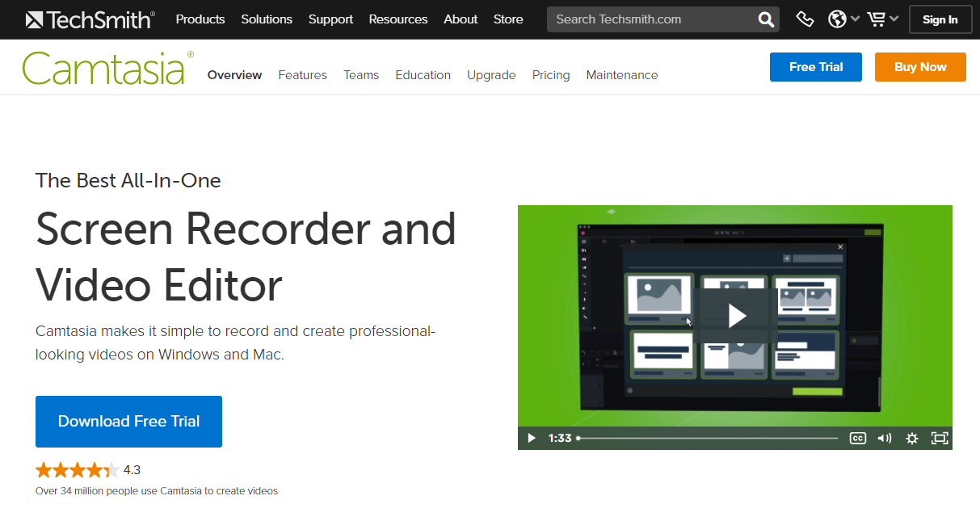Open the Solutions menu

[267, 19]
